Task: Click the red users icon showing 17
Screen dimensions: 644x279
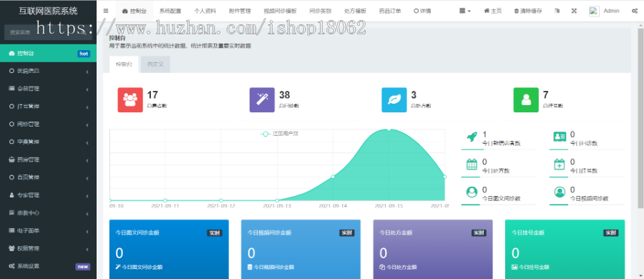Action: coord(130,100)
